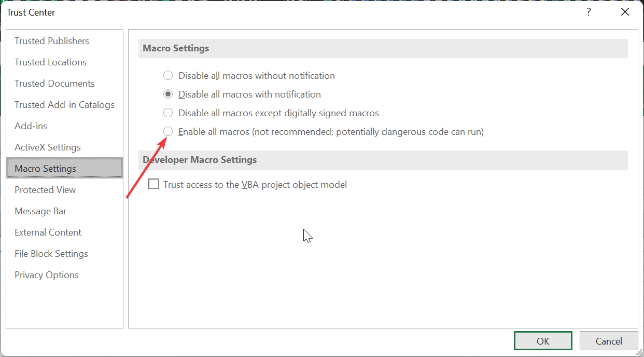Select the Macro Settings category
The image size is (644, 357).
[64, 169]
